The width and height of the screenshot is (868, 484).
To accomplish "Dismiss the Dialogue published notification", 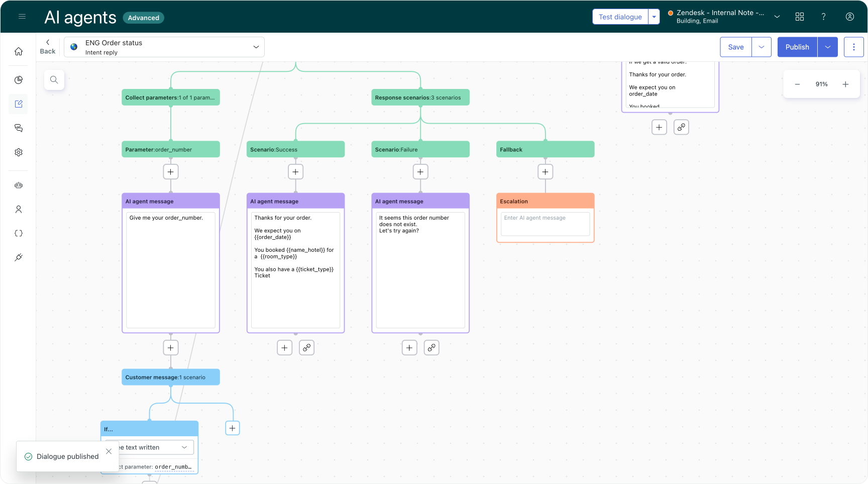I will pos(108,451).
